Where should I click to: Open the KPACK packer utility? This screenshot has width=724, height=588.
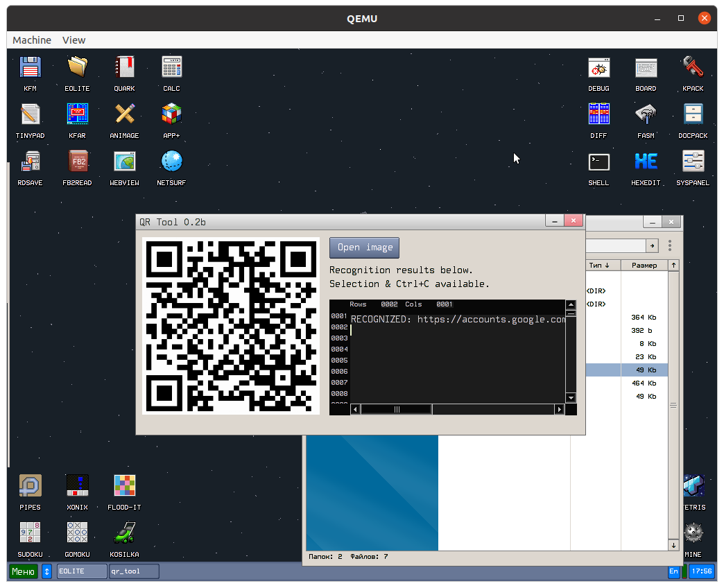click(693, 71)
